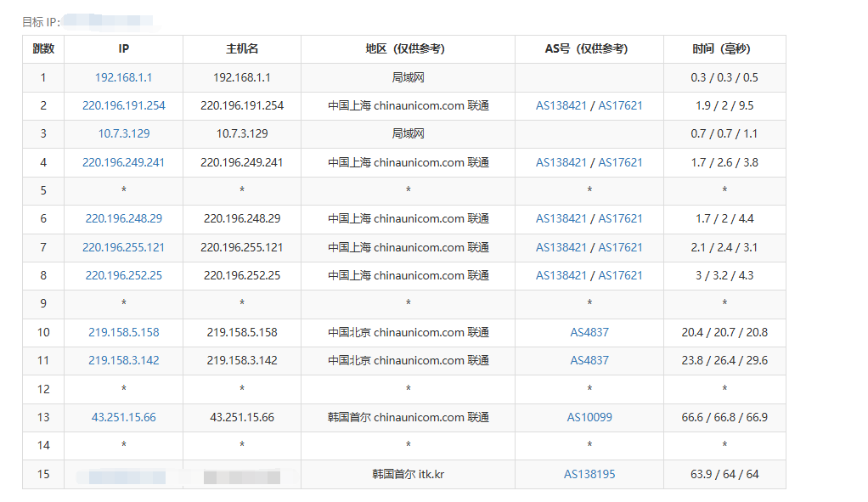
Task: Click the 43.251.15.66 IP link
Action: pyautogui.click(x=123, y=417)
